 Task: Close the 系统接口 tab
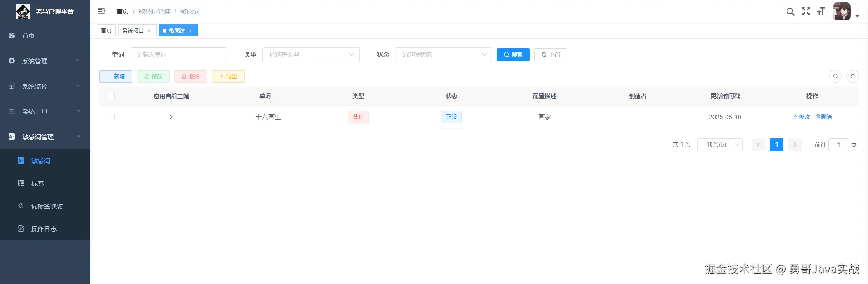point(149,31)
